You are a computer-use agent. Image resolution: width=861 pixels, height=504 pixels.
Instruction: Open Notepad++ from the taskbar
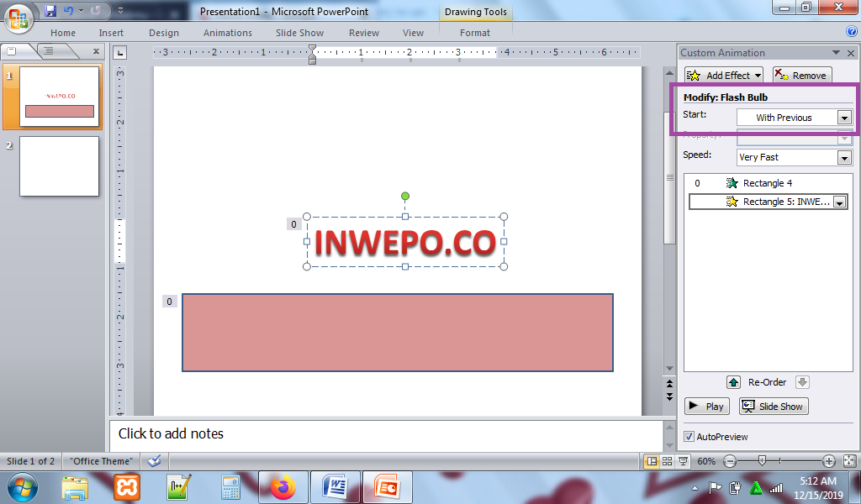click(179, 487)
